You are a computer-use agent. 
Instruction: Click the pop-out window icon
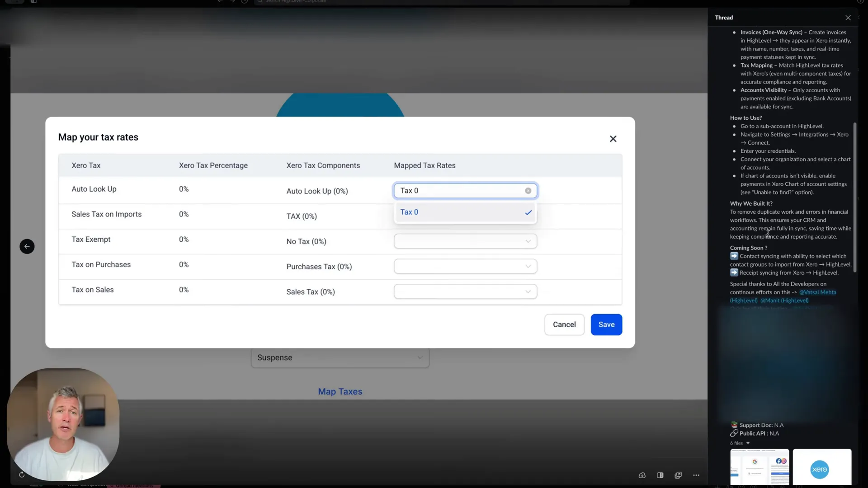click(x=678, y=475)
